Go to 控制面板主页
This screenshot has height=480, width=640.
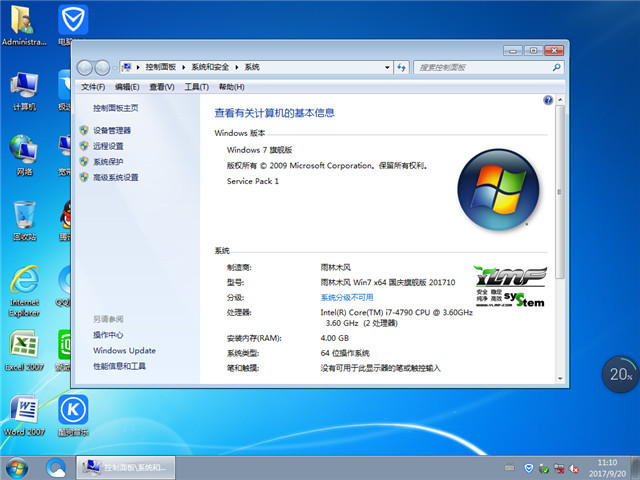point(116,108)
